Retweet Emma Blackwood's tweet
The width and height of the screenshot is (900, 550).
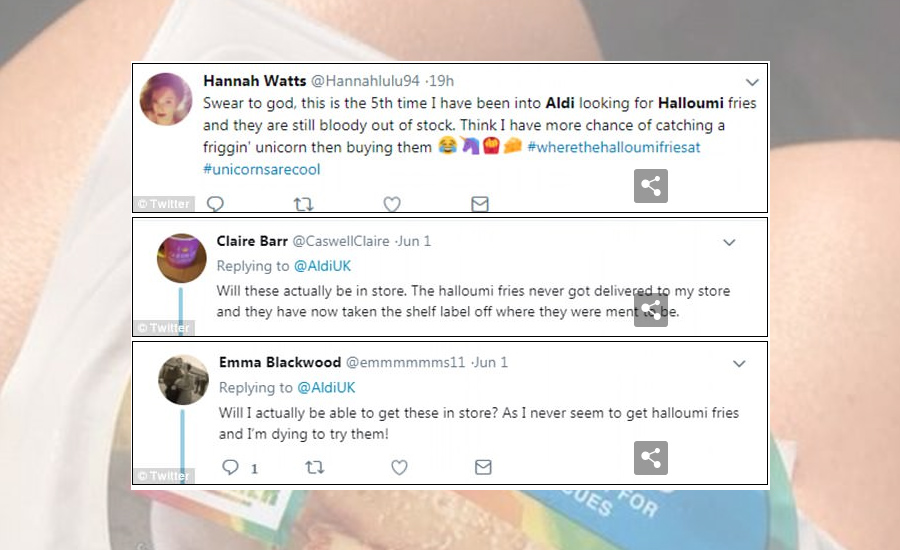point(314,467)
